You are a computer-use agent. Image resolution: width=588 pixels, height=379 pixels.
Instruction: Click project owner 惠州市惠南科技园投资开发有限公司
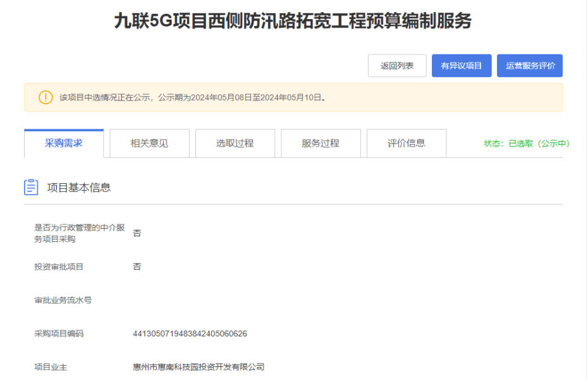[x=199, y=367]
